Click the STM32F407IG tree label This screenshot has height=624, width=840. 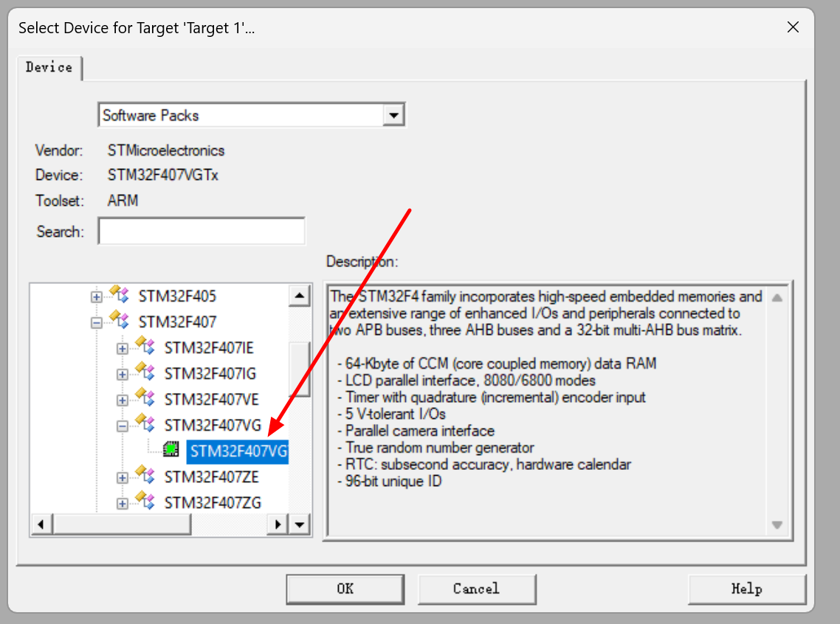click(210, 373)
